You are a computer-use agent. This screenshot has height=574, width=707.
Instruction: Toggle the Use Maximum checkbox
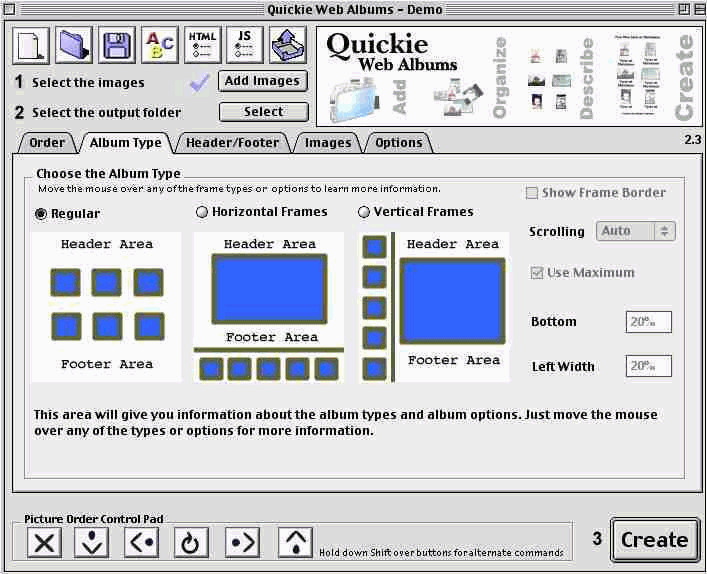tap(537, 273)
